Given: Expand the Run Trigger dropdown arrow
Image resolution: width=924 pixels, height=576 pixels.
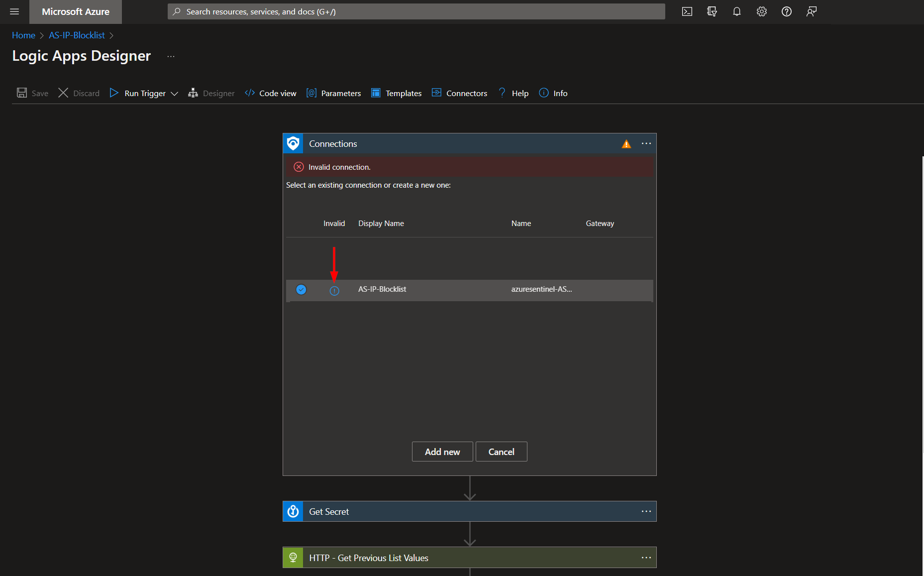Looking at the screenshot, I should click(174, 94).
